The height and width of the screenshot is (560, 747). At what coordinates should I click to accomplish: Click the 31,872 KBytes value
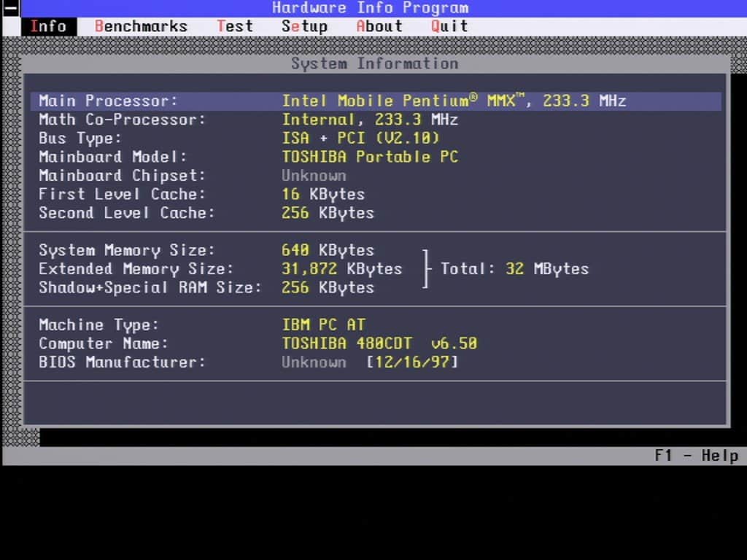click(342, 269)
